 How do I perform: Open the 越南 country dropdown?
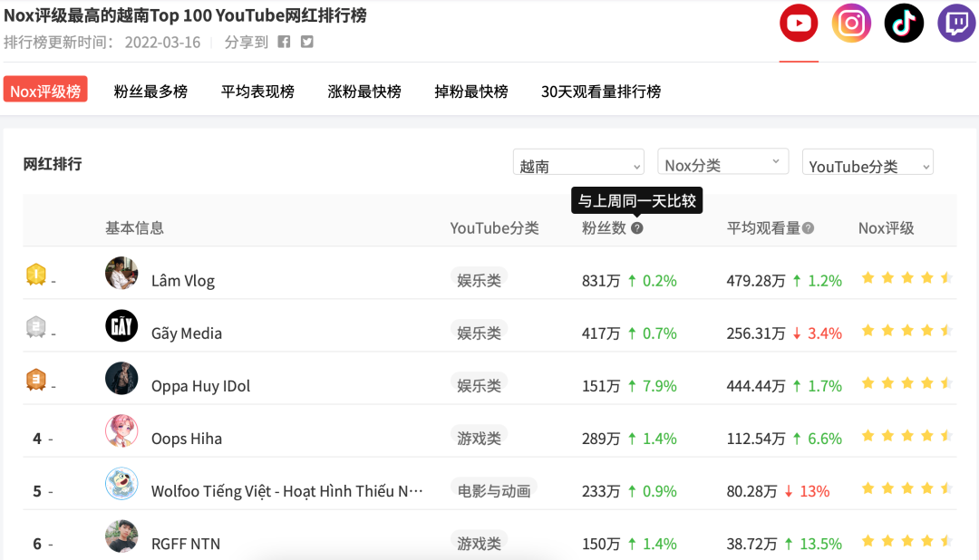point(578,161)
